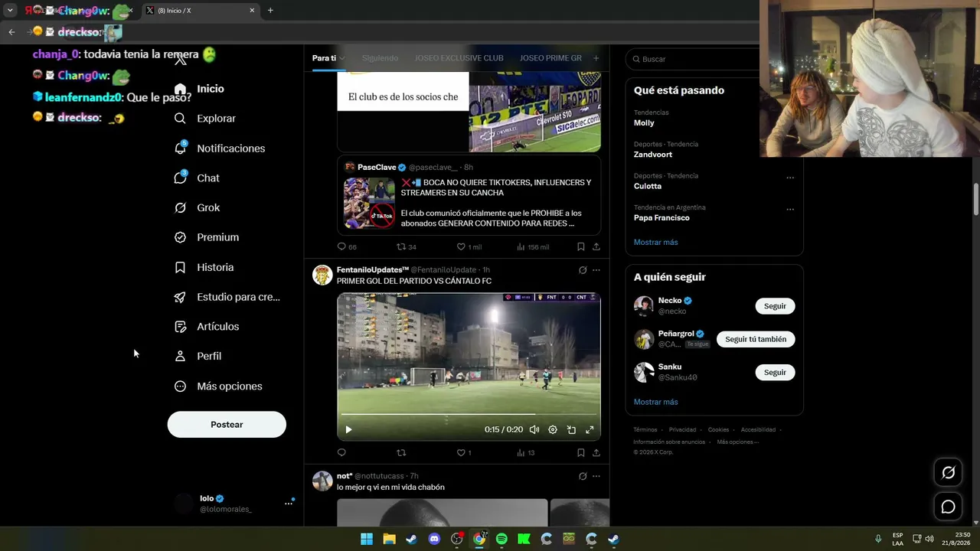Open the Papa Francisco trending topic
Image resolution: width=980 pixels, height=551 pixels.
click(661, 218)
